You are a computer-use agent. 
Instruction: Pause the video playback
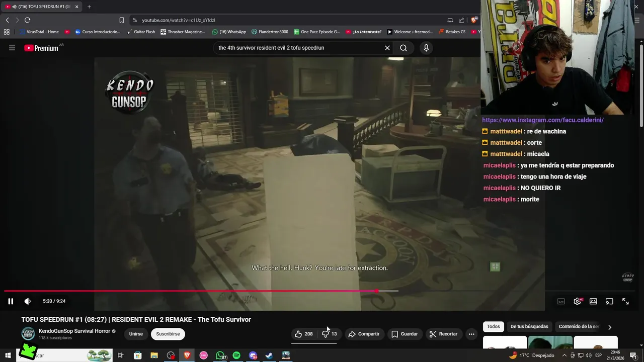coord(11,301)
